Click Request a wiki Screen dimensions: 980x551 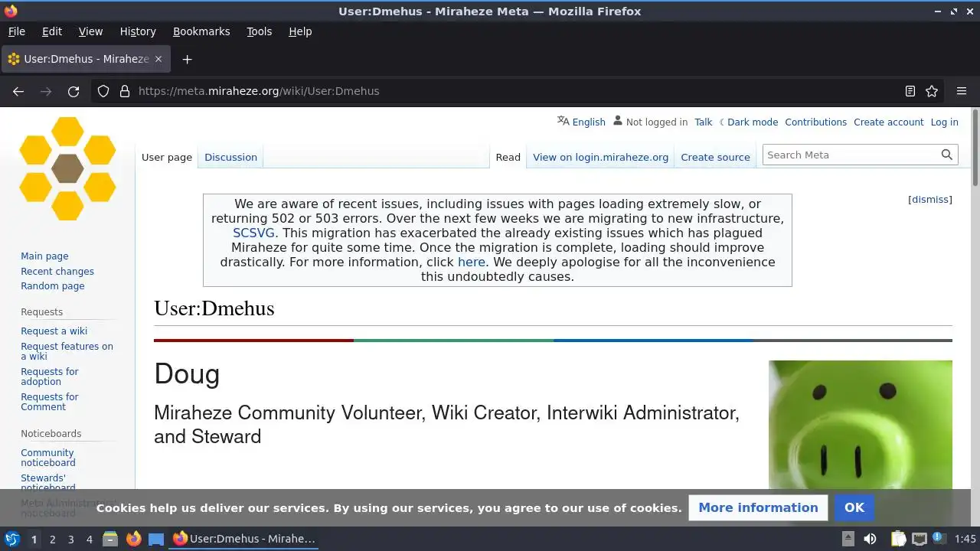point(54,331)
